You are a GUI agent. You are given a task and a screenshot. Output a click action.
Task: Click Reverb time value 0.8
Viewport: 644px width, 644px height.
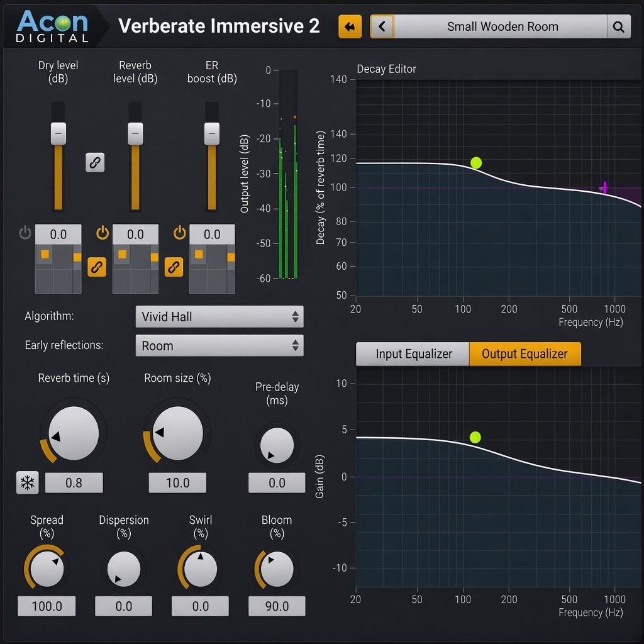click(74, 482)
